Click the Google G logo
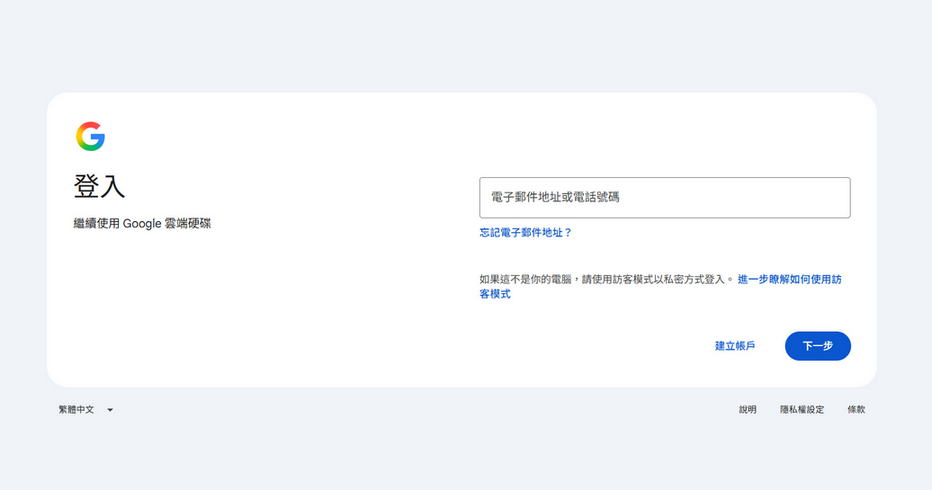This screenshot has width=932, height=490. pyautogui.click(x=90, y=136)
